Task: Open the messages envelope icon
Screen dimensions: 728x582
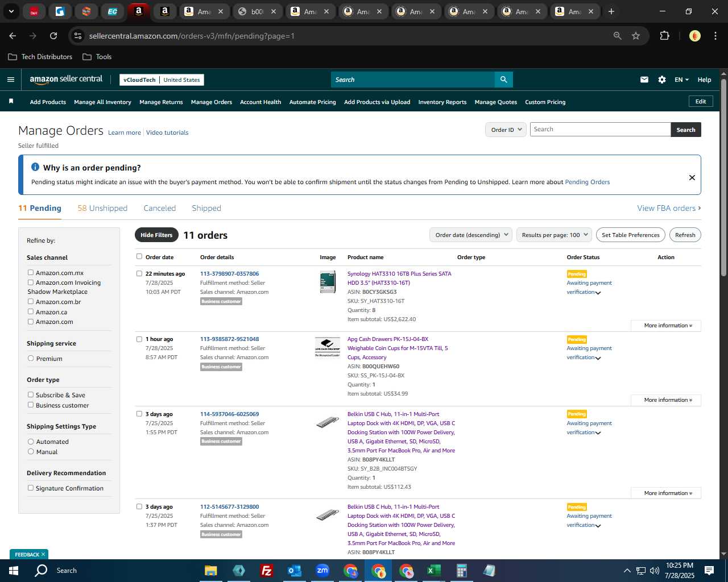Action: pyautogui.click(x=644, y=80)
